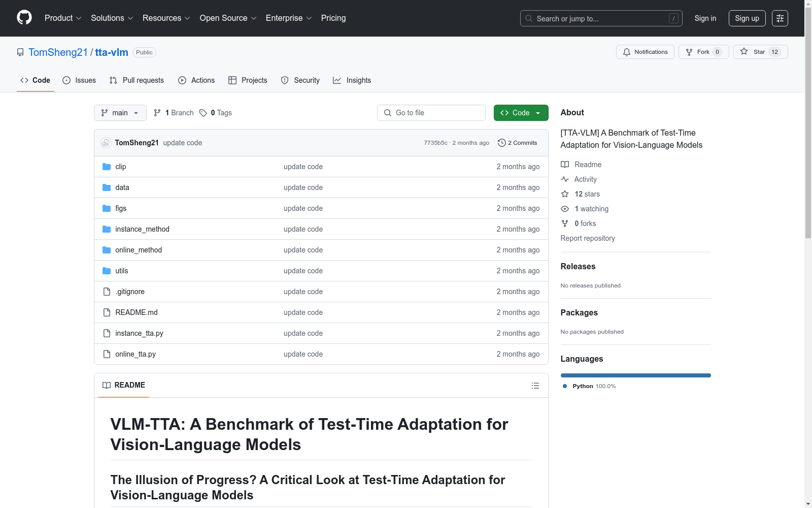
Task: Select the README tab heading
Action: [124, 385]
